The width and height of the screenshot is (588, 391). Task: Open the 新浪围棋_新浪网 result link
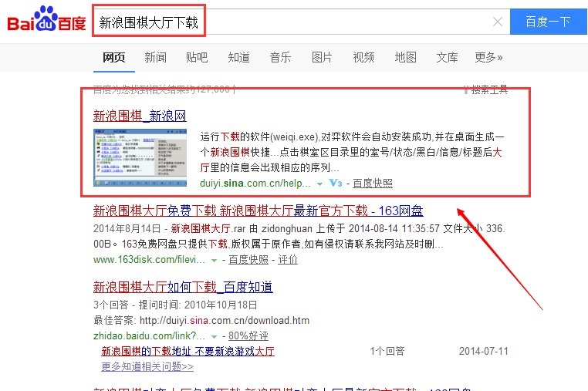[x=140, y=116]
